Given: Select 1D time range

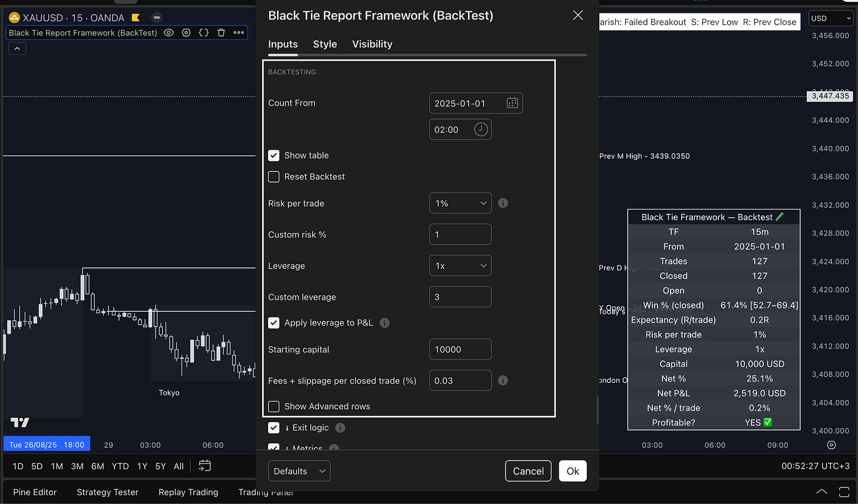Looking at the screenshot, I should pyautogui.click(x=18, y=466).
